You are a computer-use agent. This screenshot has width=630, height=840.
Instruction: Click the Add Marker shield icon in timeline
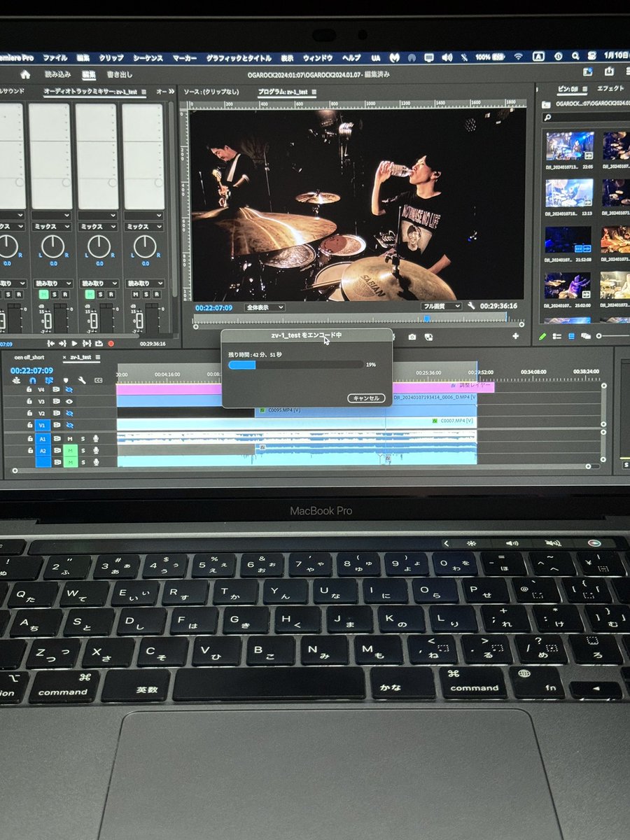click(x=66, y=380)
